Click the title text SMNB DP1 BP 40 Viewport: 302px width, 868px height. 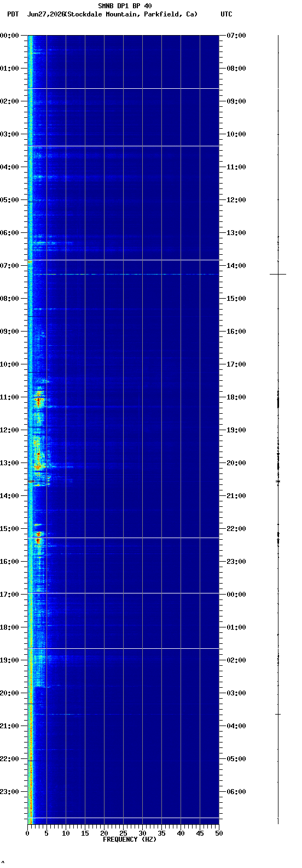pyautogui.click(x=125, y=6)
